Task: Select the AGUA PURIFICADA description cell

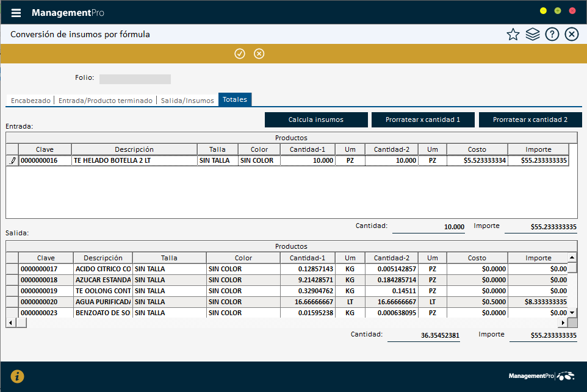Action: (103, 302)
